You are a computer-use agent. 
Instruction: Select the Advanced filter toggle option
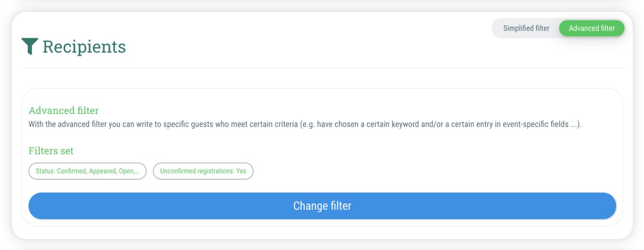[591, 28]
